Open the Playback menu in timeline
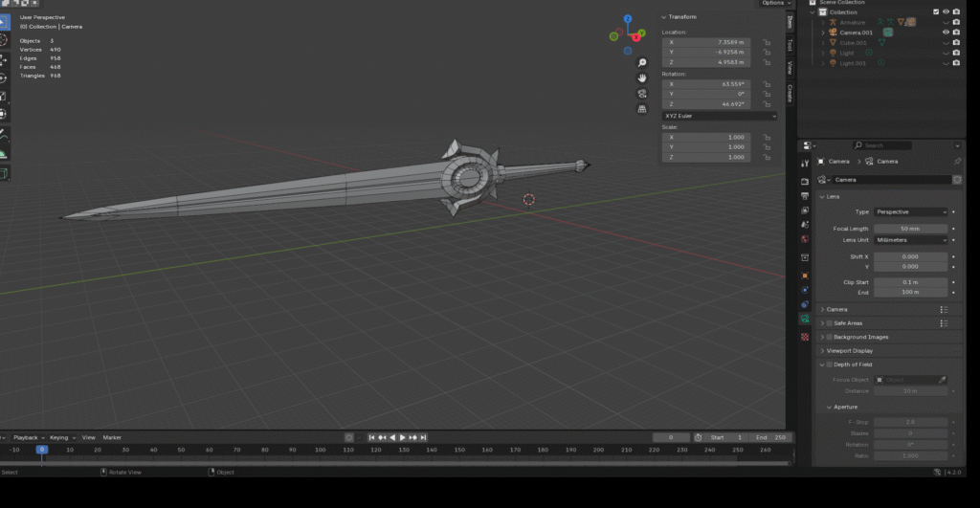 click(x=27, y=437)
